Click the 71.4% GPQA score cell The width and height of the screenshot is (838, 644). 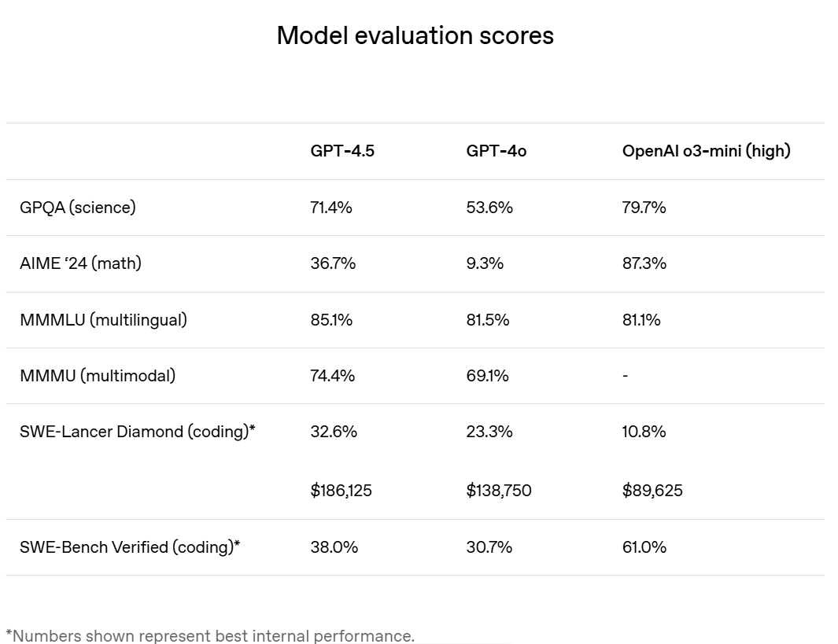331,208
